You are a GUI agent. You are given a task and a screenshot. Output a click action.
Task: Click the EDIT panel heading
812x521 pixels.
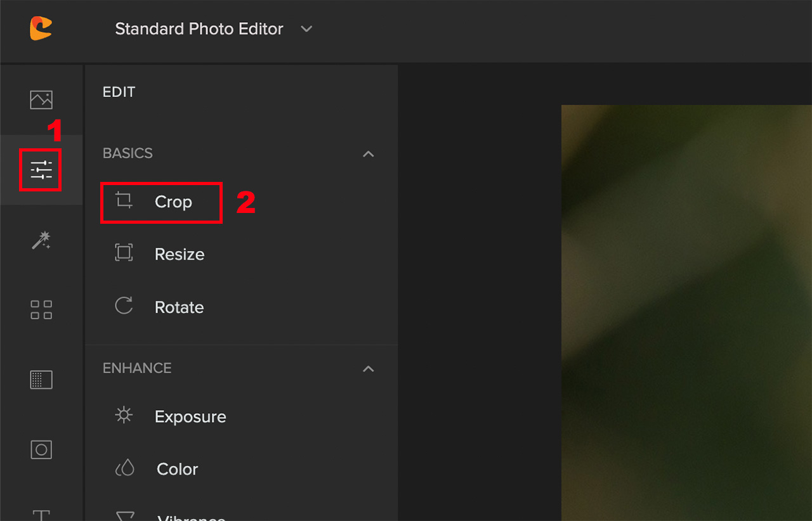point(119,91)
